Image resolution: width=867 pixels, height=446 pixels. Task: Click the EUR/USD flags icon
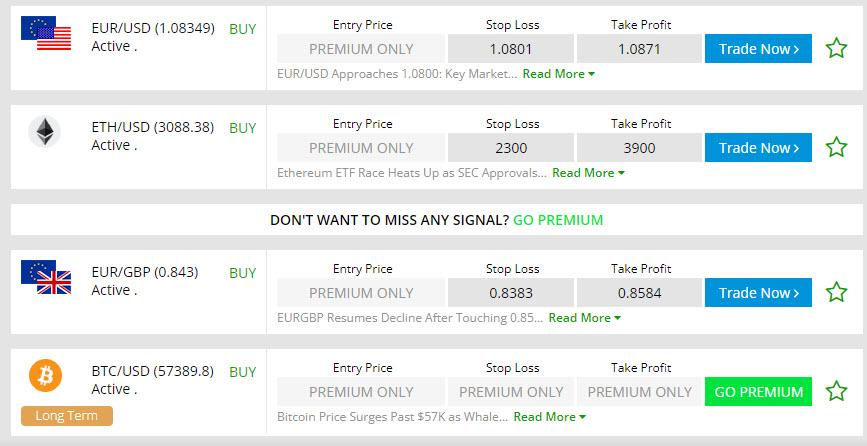46,33
